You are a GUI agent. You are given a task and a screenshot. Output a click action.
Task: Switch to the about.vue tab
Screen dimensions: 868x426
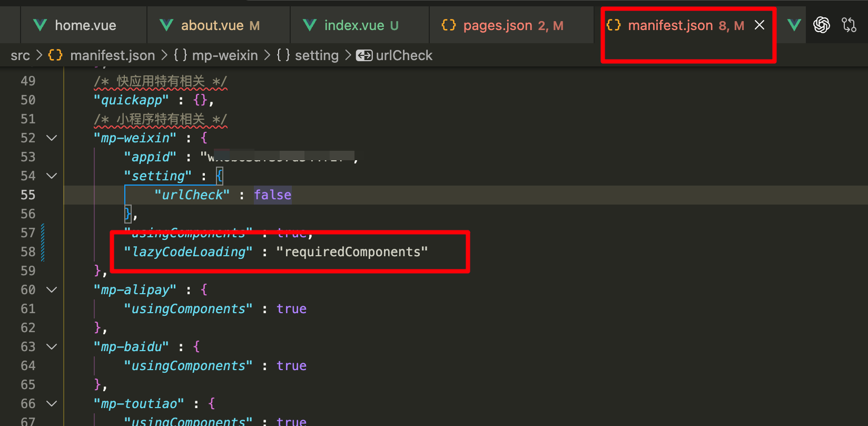[212, 25]
